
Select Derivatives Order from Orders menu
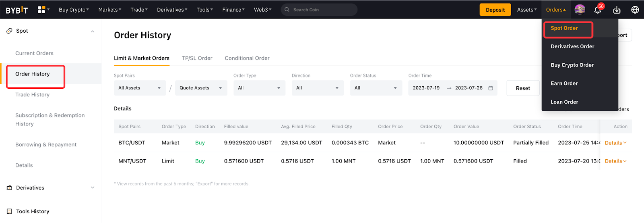[572, 46]
